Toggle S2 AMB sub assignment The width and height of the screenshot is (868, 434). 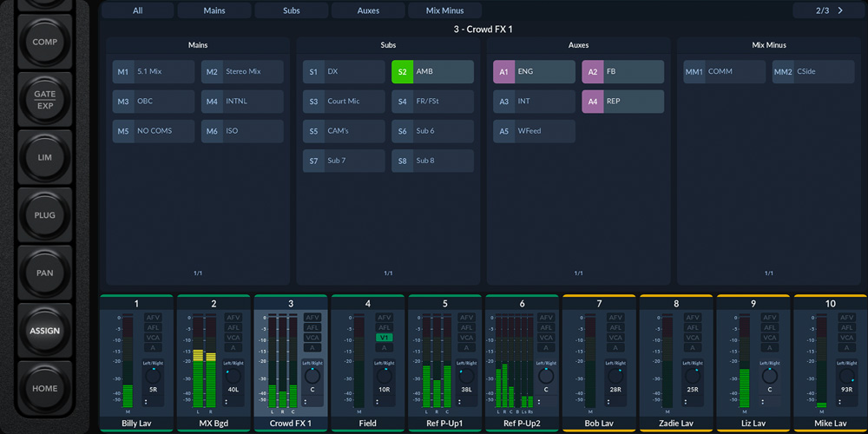tap(432, 72)
